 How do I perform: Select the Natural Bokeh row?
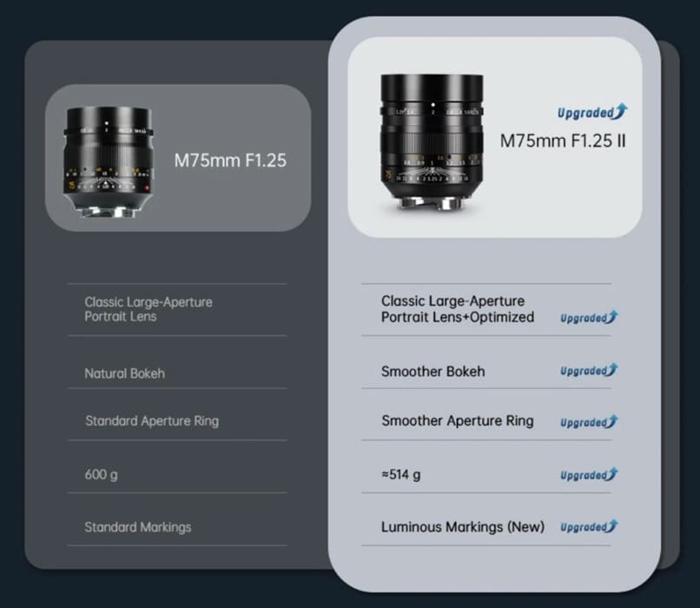click(x=124, y=373)
